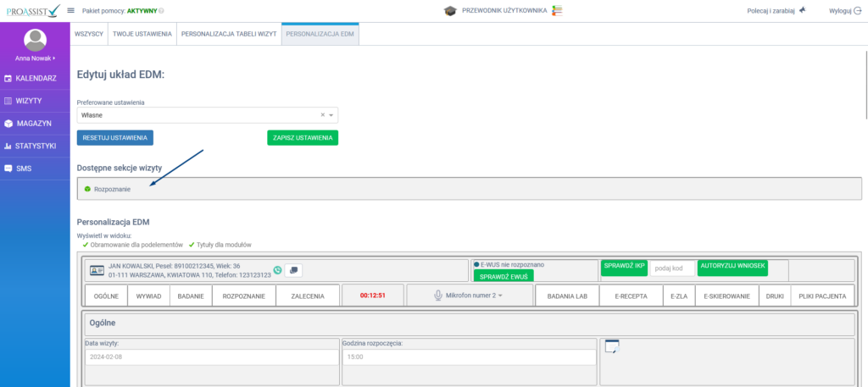868x387 pixels.
Task: Toggle the Rozpoznanie section green dot
Action: point(86,188)
